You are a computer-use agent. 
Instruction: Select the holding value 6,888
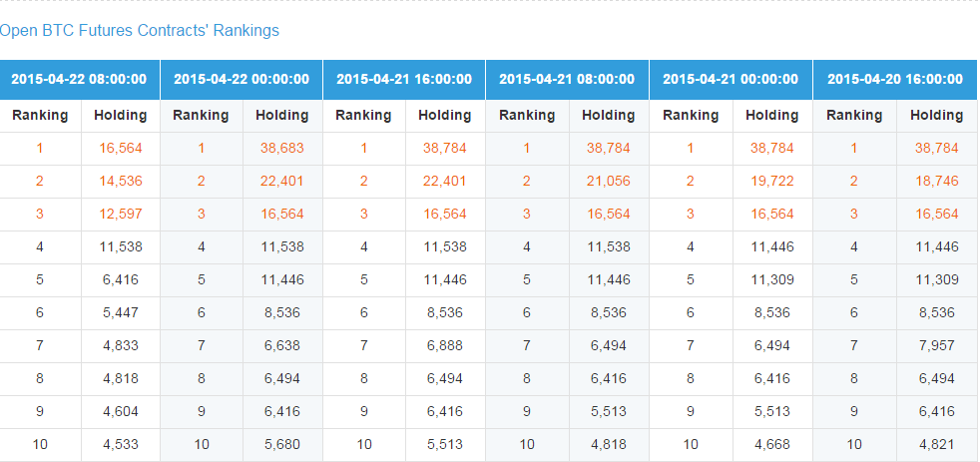coord(445,345)
